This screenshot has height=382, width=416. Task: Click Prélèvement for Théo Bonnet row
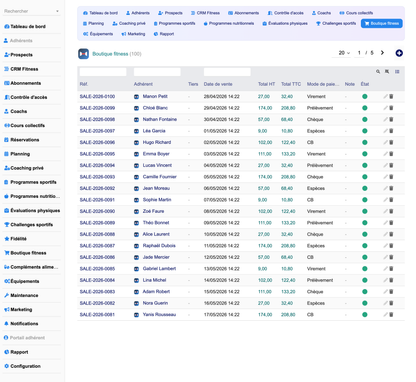click(320, 223)
